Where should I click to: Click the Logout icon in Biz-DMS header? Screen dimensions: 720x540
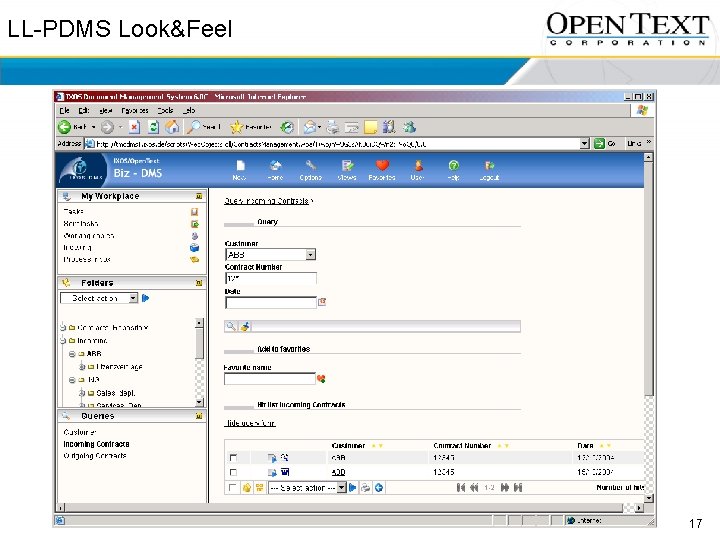pyautogui.click(x=489, y=165)
